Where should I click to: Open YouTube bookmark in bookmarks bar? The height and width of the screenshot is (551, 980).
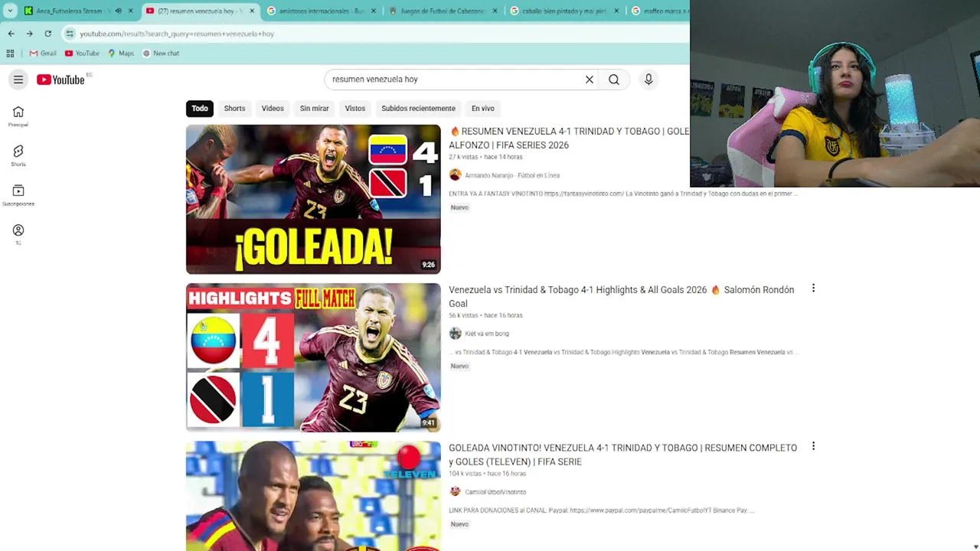[x=82, y=54]
